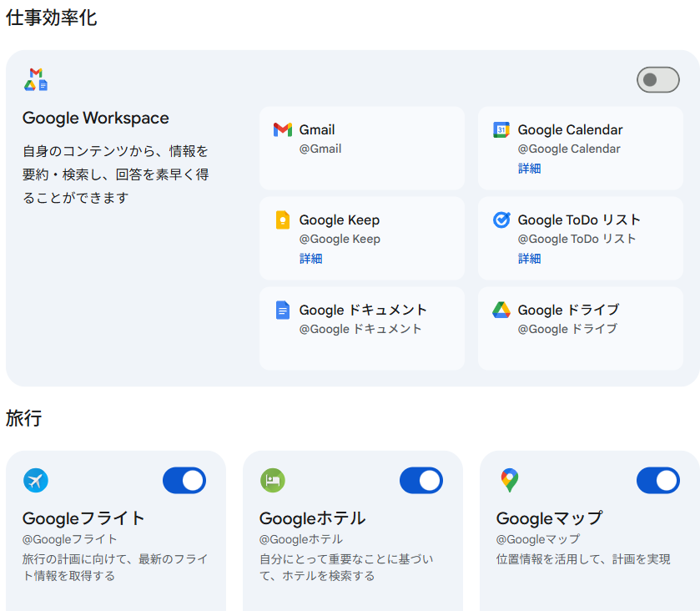This screenshot has height=611, width=700.
Task: Click the Googleマップ pin icon
Action: point(510,481)
